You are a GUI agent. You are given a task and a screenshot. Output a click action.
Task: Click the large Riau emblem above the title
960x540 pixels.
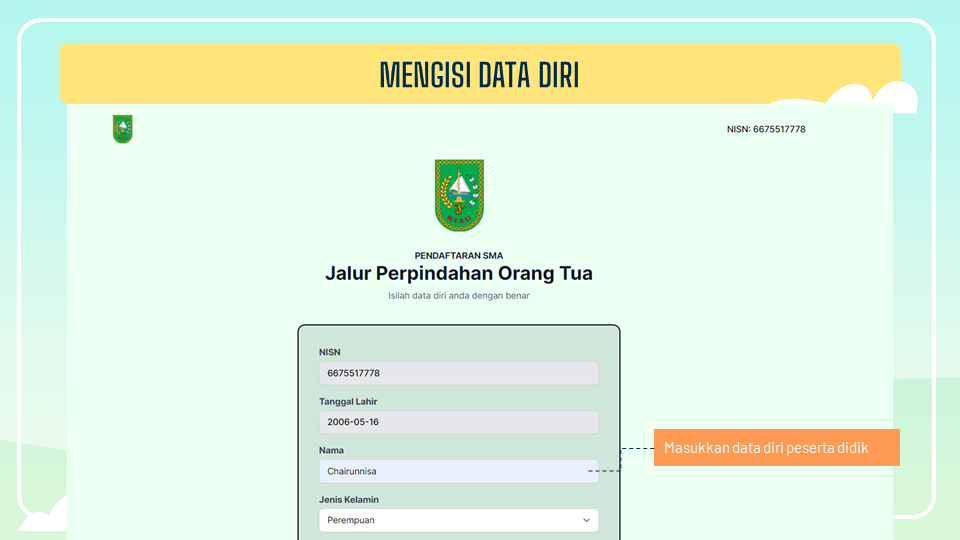point(459,195)
